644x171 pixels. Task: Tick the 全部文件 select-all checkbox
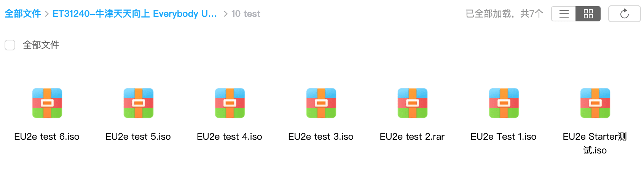[x=10, y=45]
